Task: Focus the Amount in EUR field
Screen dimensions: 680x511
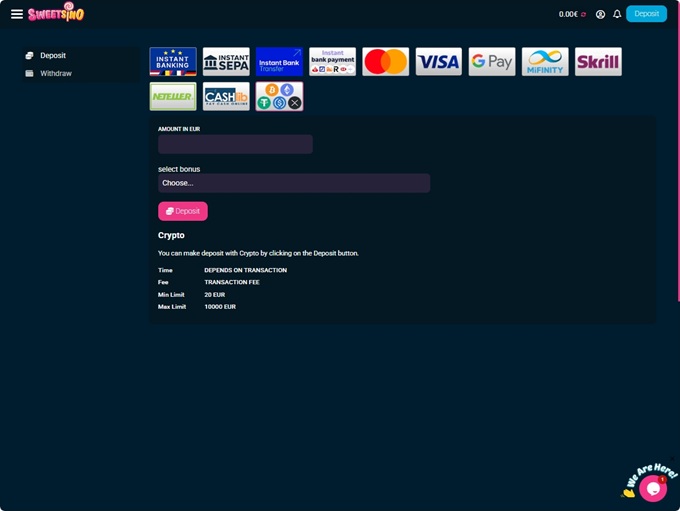Action: coord(235,144)
